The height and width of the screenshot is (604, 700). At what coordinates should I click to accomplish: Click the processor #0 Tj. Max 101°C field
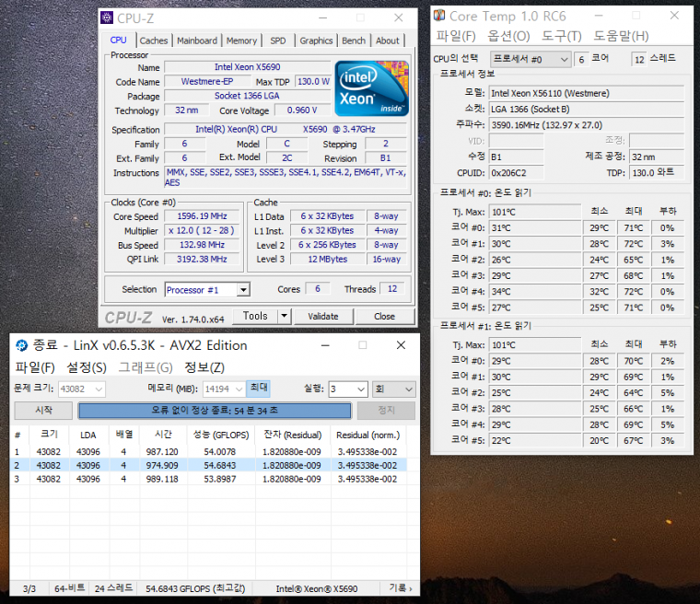[x=535, y=212]
